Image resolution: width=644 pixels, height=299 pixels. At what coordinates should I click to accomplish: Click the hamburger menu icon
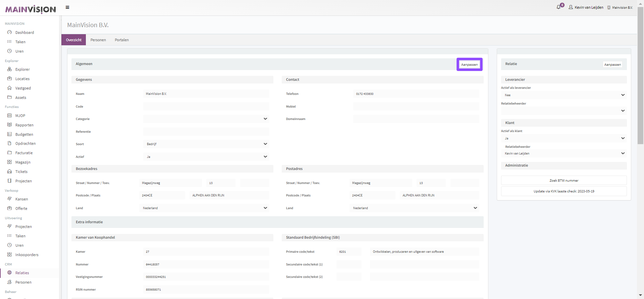coord(67,7)
